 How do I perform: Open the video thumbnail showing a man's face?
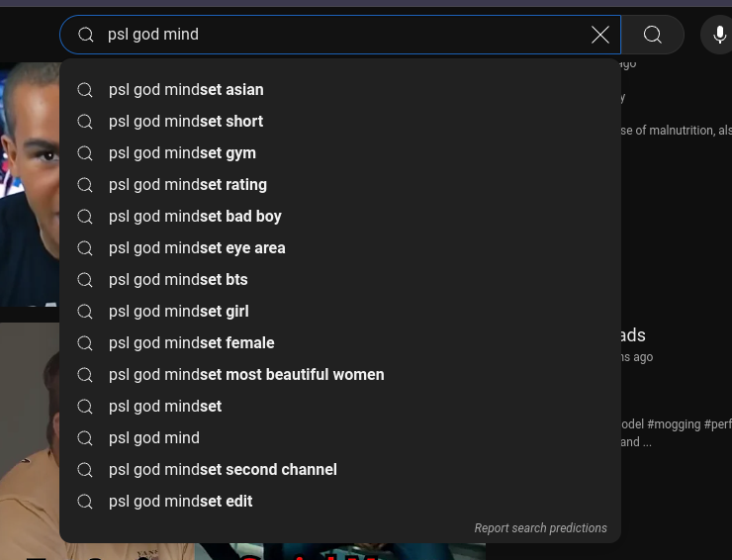click(x=30, y=184)
